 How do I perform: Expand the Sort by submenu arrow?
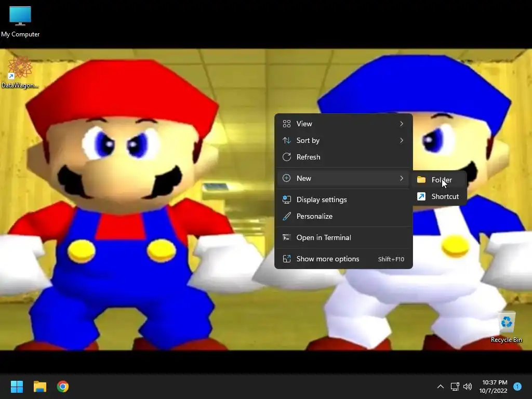click(402, 140)
